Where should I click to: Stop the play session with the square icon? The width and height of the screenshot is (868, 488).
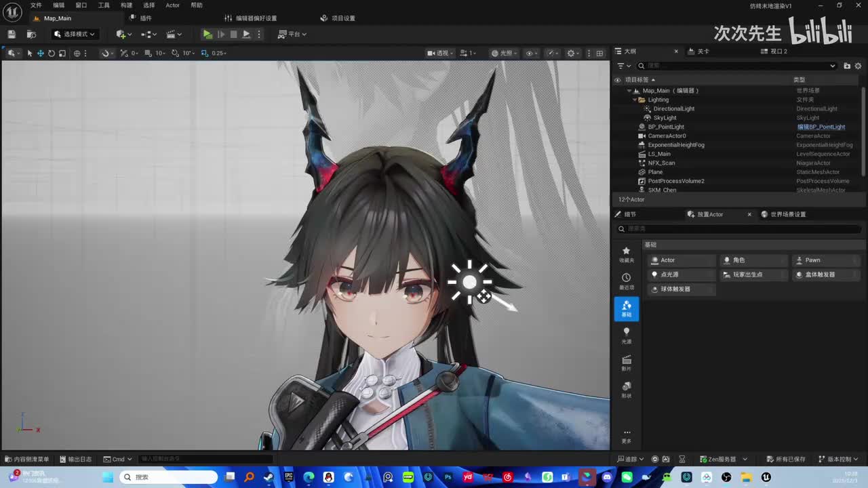[x=233, y=34]
